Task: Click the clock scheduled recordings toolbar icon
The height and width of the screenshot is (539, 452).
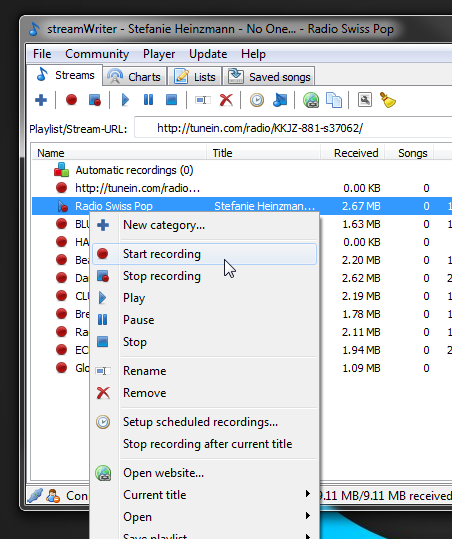Action: pos(257,100)
